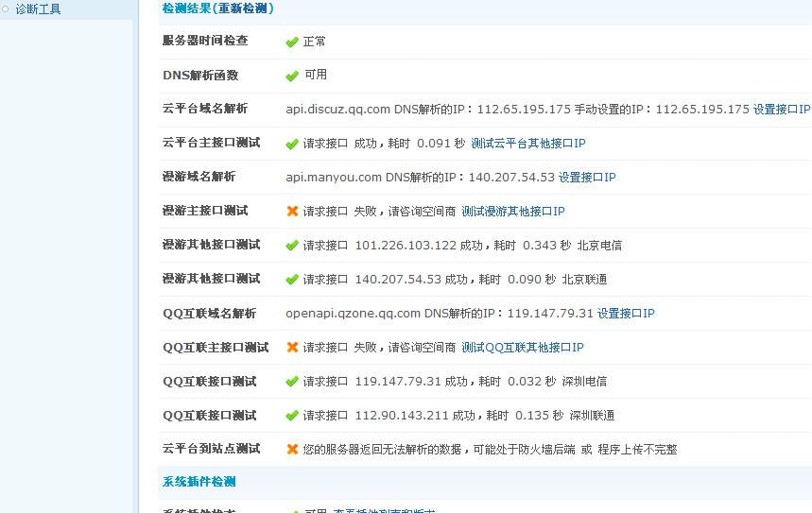Click orange X icon for 漫游主接口测试
812x513 pixels.
(x=292, y=212)
